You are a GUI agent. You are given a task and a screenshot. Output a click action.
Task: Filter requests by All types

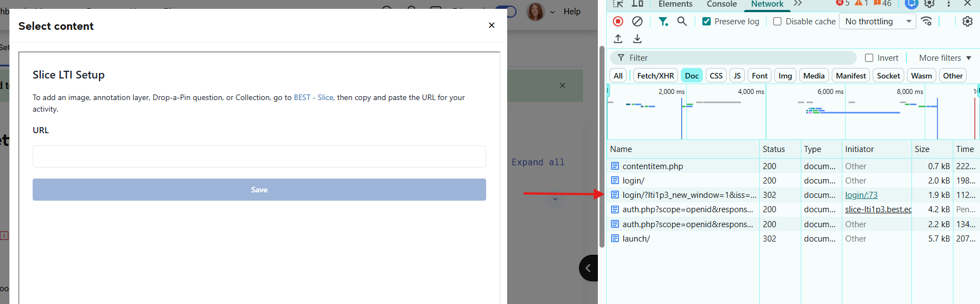coord(618,76)
